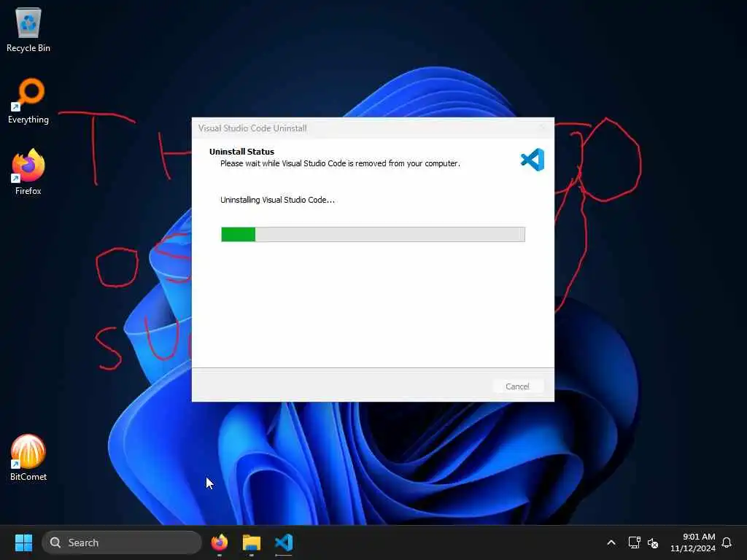Click the muted volume tray icon

click(x=653, y=542)
